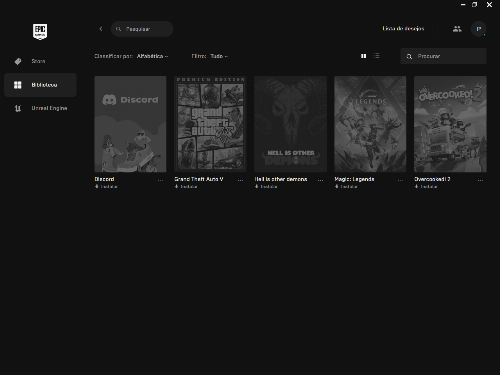Open the Grand Theft Auto V cover
Screen dimensions: 500x375
[x=210, y=124]
